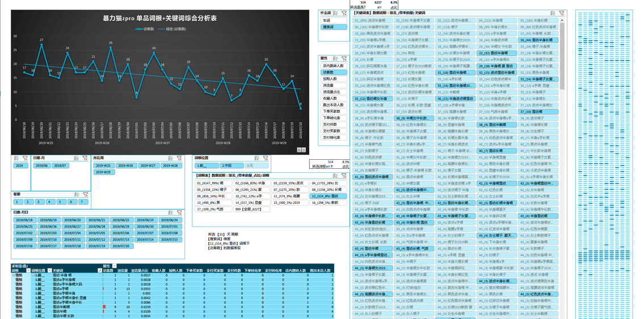Click the 2019/06 month button
Image resolution: width=644 pixels, height=319 pixels.
pos(41,165)
